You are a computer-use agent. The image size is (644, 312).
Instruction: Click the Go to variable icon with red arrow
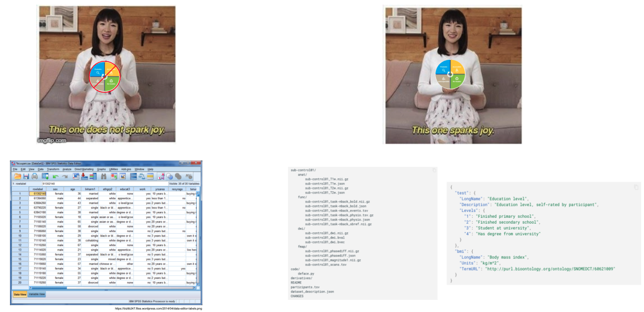pos(85,176)
